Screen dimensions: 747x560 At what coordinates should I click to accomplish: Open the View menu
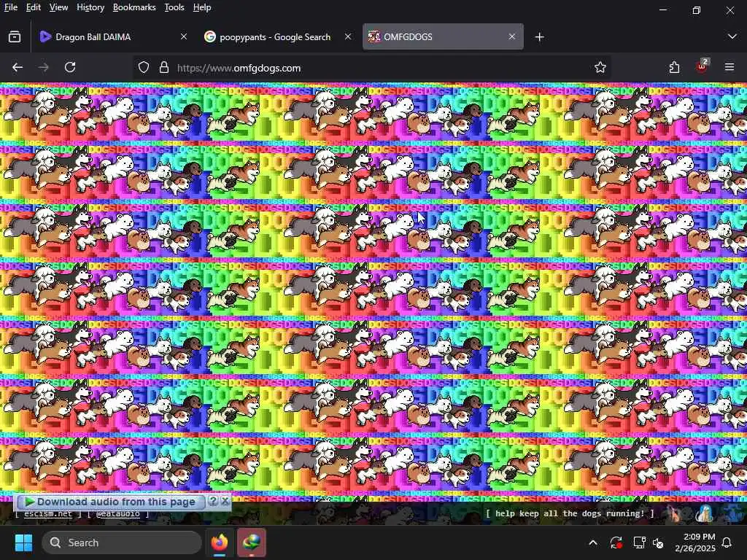[x=58, y=7]
